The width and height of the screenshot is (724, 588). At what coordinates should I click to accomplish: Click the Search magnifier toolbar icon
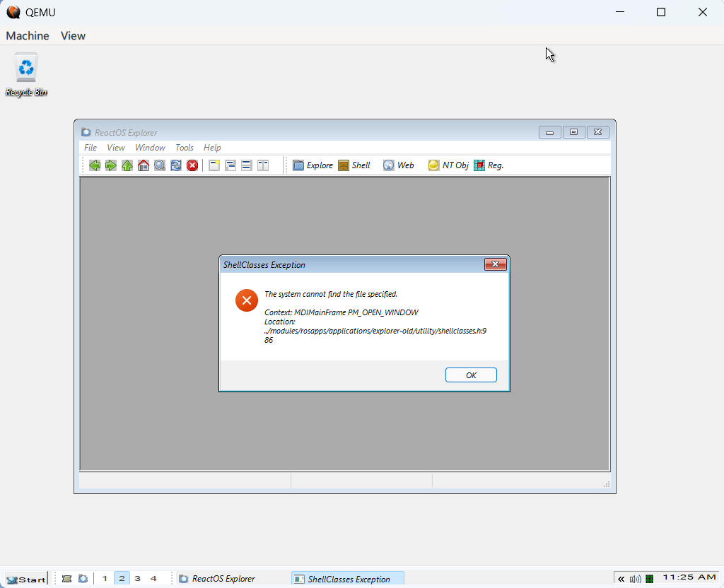point(160,165)
